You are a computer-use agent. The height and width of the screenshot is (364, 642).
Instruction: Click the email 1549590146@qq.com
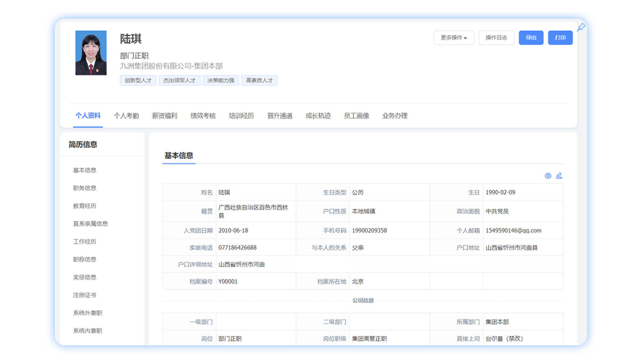513,231
